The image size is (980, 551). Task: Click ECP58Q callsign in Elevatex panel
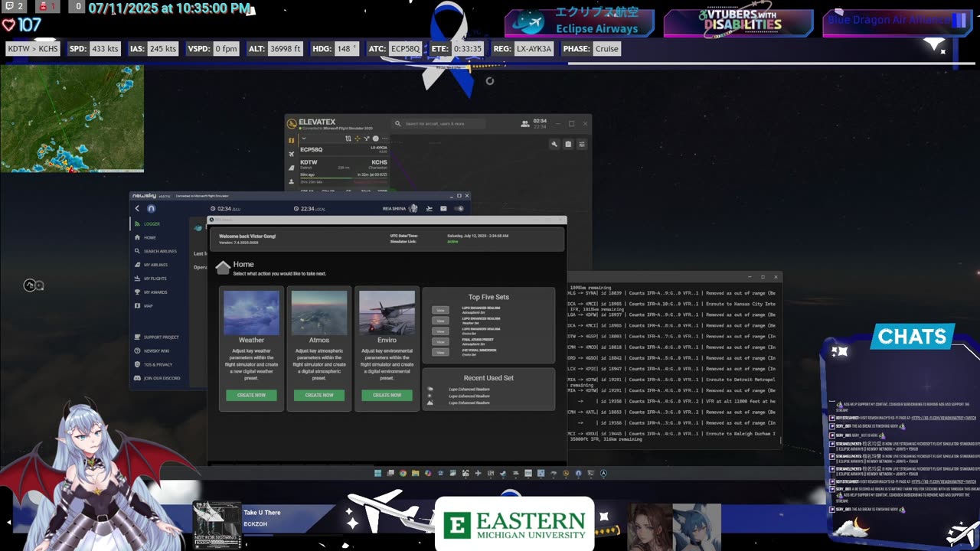pos(311,149)
